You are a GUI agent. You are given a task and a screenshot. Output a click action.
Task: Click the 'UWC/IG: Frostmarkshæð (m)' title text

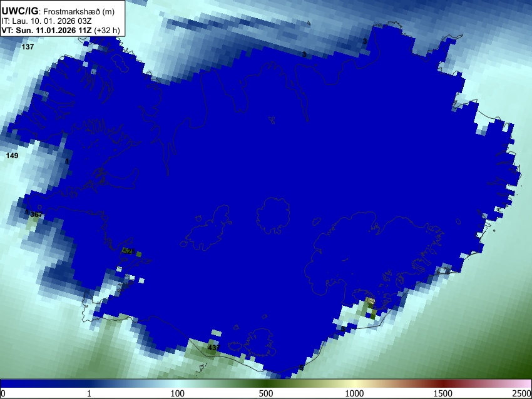point(58,11)
